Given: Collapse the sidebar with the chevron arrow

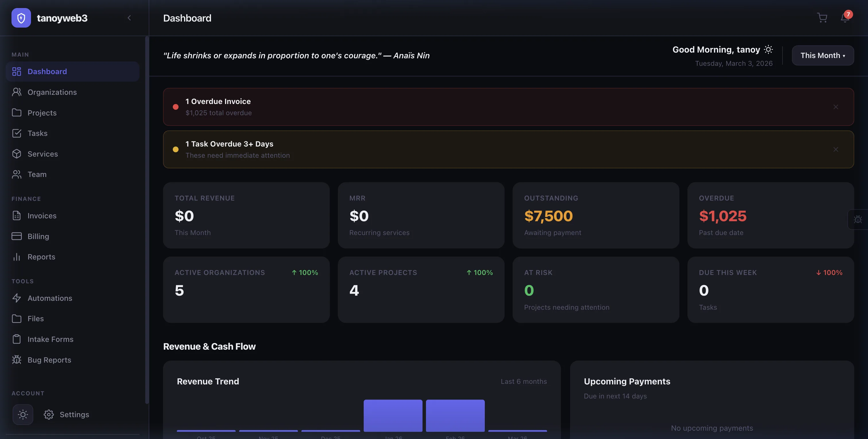Looking at the screenshot, I should [x=129, y=18].
